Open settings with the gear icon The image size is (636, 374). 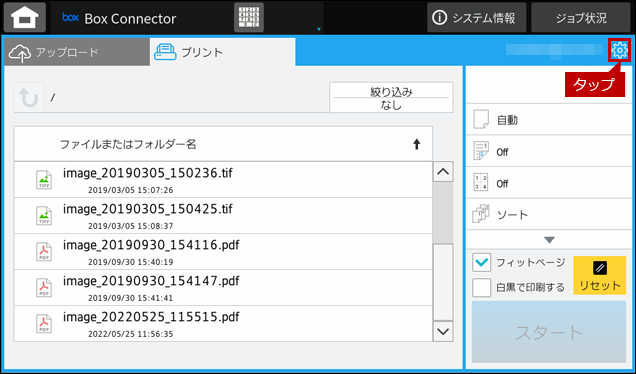click(x=619, y=50)
